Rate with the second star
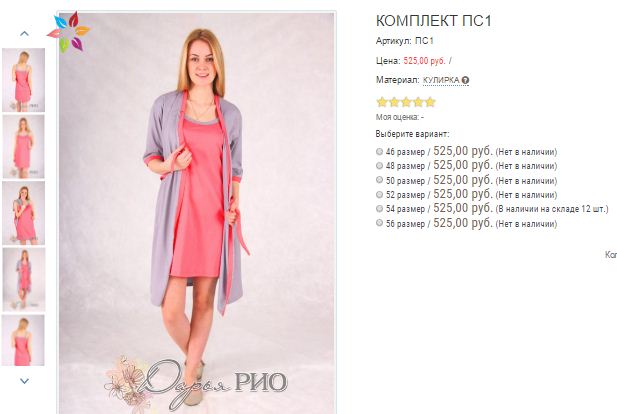The width and height of the screenshot is (617, 414). [394, 102]
